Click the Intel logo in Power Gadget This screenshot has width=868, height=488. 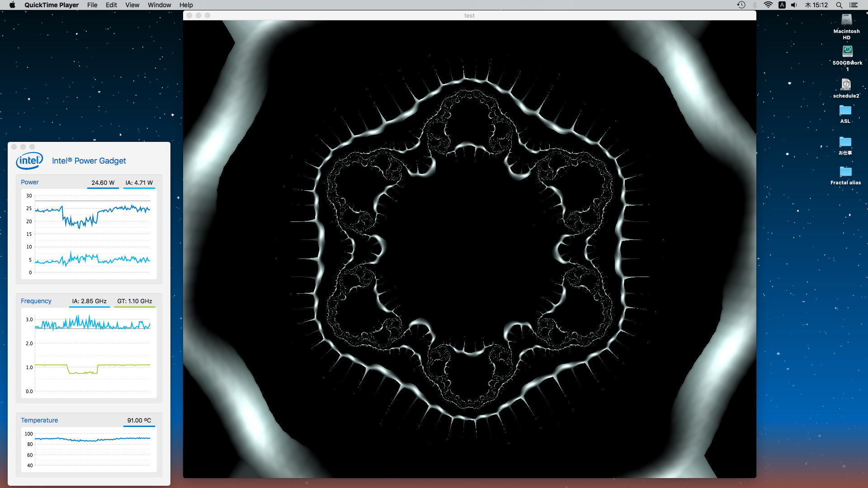tap(29, 160)
